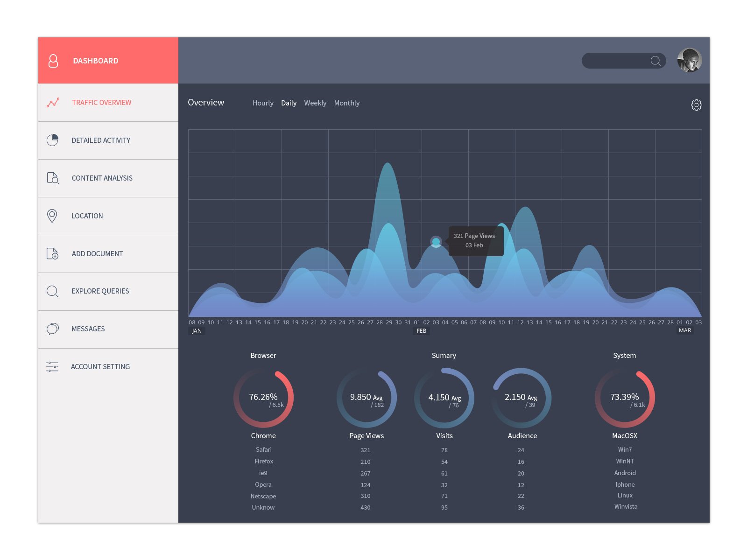The height and width of the screenshot is (560, 747).
Task: Switch to the Hourly tab
Action: [263, 103]
